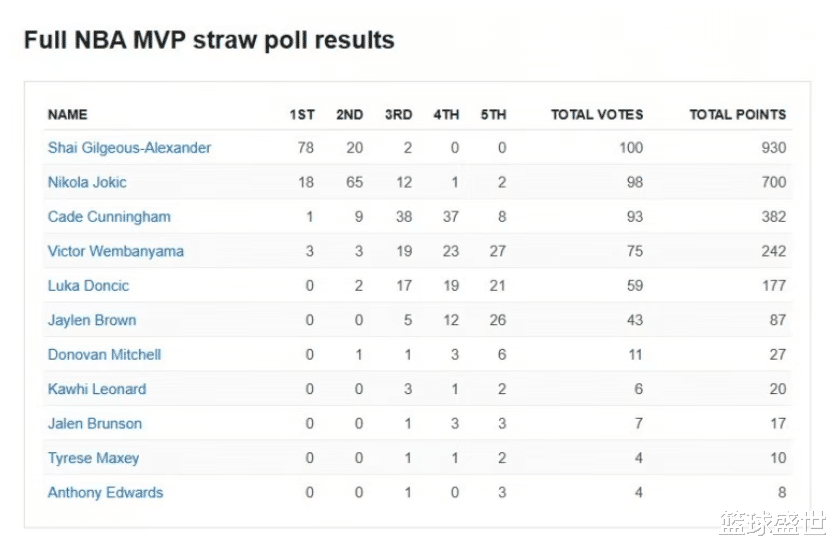Click the Donovan Mitchell name link
Image resolution: width=840 pixels, height=554 pixels.
coord(104,355)
